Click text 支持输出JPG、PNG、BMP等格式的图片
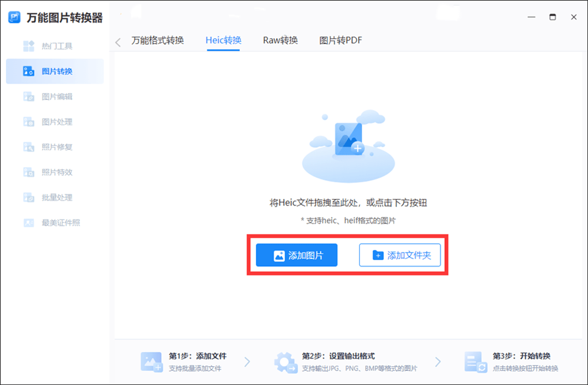588x385 pixels. pyautogui.click(x=360, y=369)
